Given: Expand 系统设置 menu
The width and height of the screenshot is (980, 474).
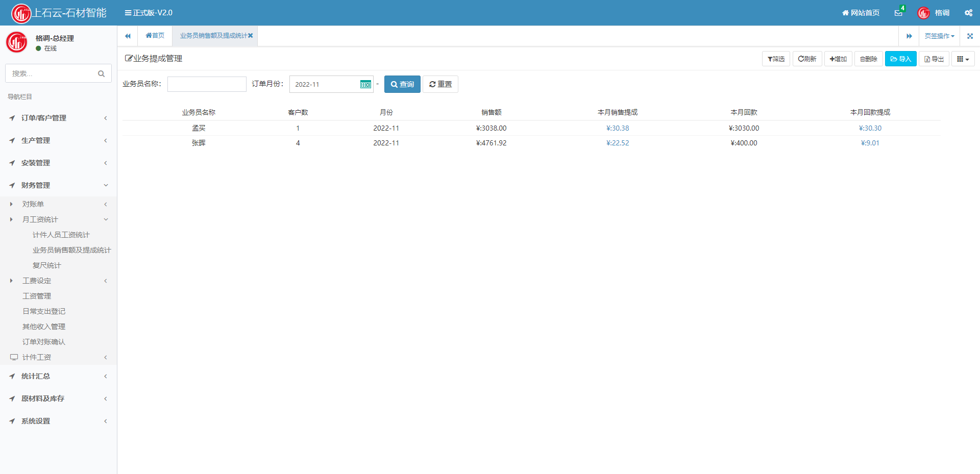Looking at the screenshot, I should (58, 421).
